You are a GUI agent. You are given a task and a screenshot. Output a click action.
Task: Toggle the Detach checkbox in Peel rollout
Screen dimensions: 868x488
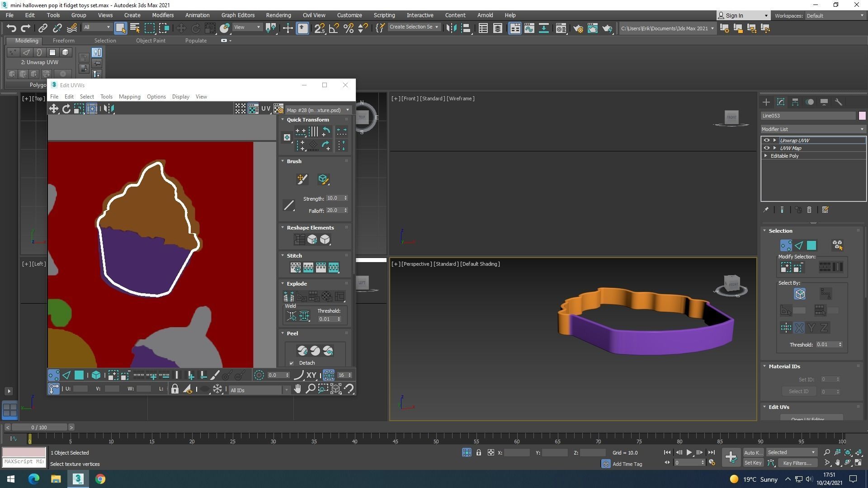coord(292,363)
